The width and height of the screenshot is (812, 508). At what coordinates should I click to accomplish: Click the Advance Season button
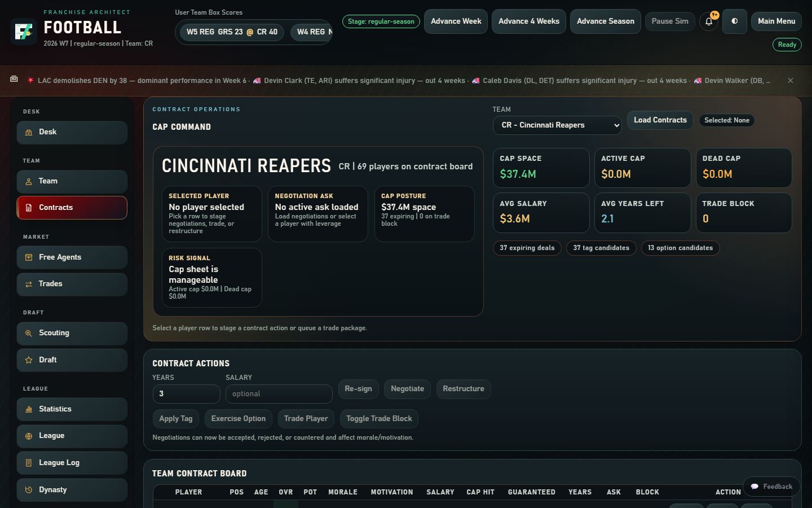tap(606, 21)
